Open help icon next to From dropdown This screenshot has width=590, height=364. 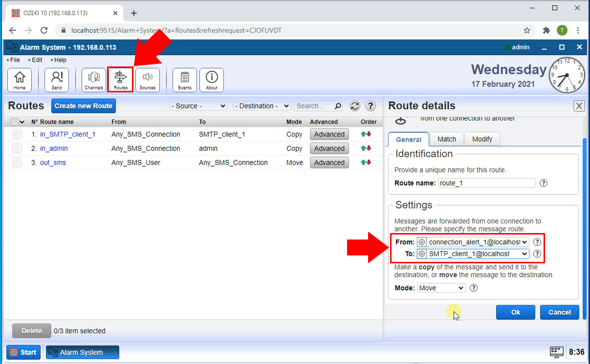pos(537,242)
